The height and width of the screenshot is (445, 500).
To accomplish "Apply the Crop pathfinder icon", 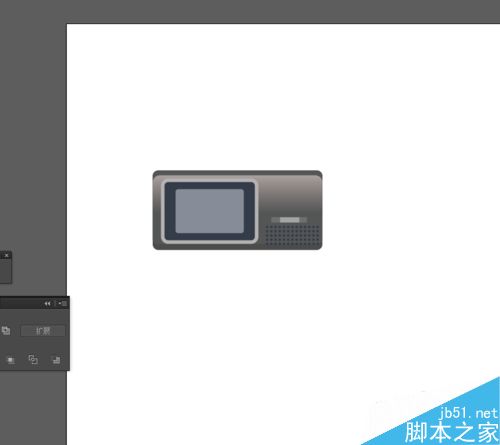I will (x=11, y=360).
